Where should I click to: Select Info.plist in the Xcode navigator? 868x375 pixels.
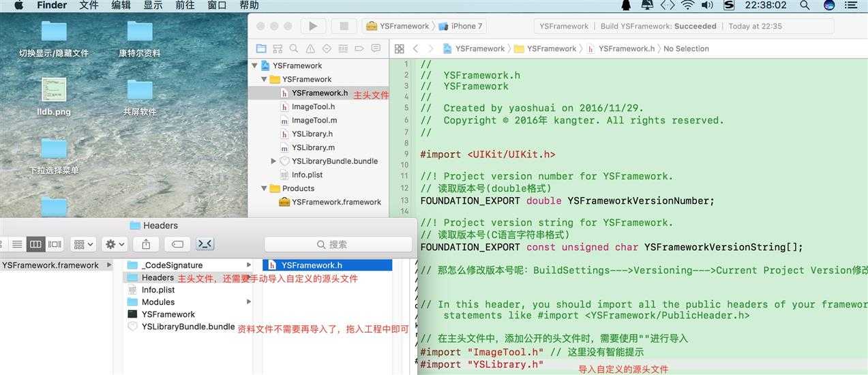click(x=307, y=175)
